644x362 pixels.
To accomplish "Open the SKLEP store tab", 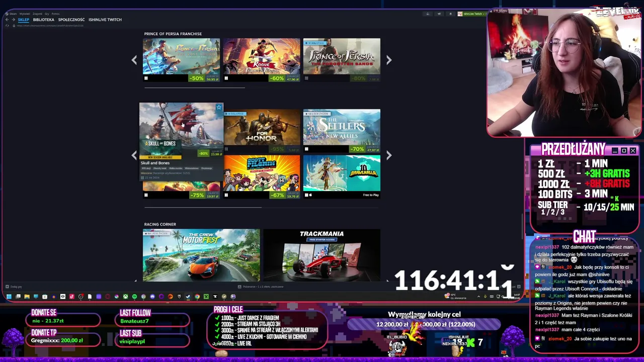I will tap(24, 20).
